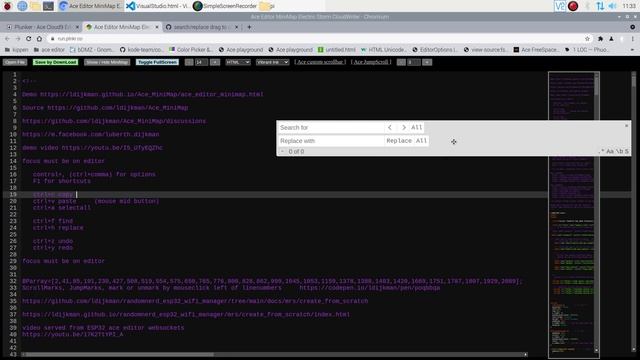The width and height of the screenshot is (640, 360).
Task: Decrease the font size stepper
Action: pos(189,62)
